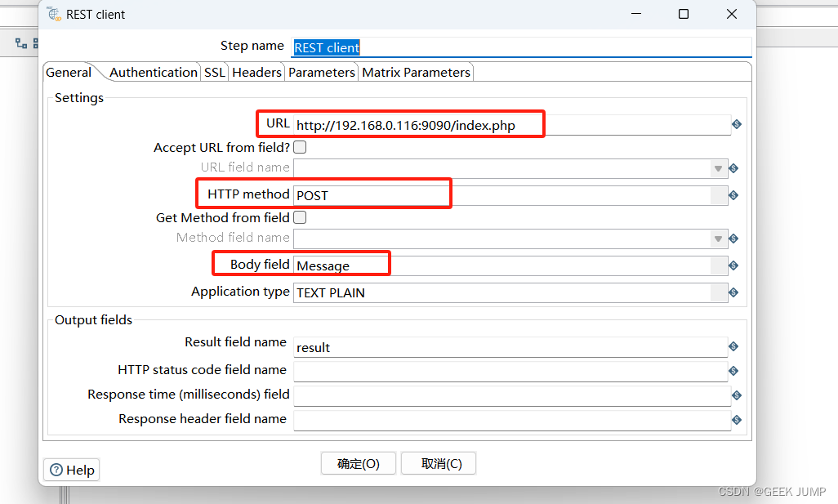Switch to the Authentication tab

point(154,72)
